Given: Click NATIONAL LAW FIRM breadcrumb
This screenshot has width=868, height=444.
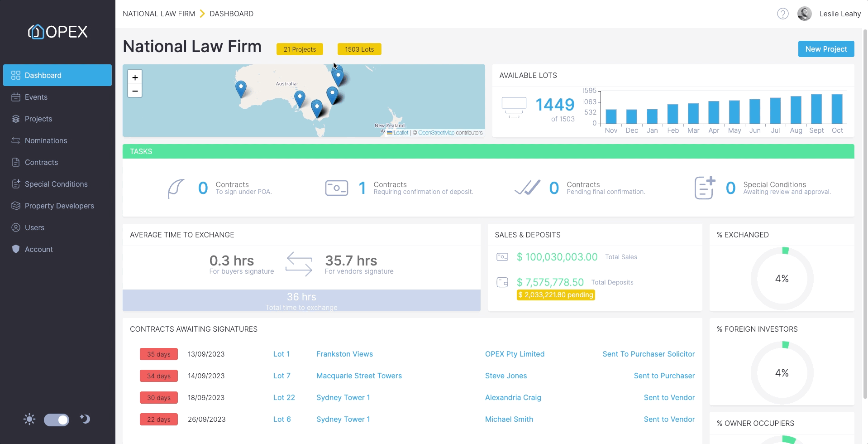Looking at the screenshot, I should [x=159, y=14].
